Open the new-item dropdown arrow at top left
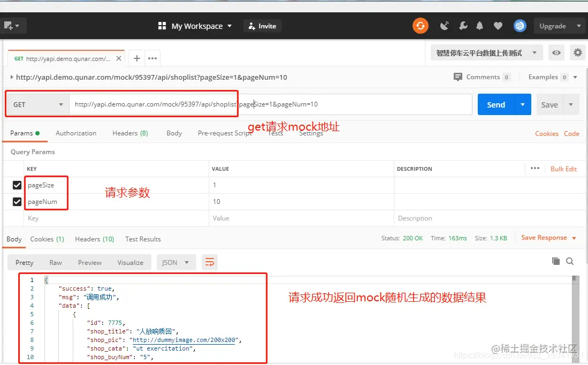Viewport: 588px width, 365px height. tap(17, 26)
